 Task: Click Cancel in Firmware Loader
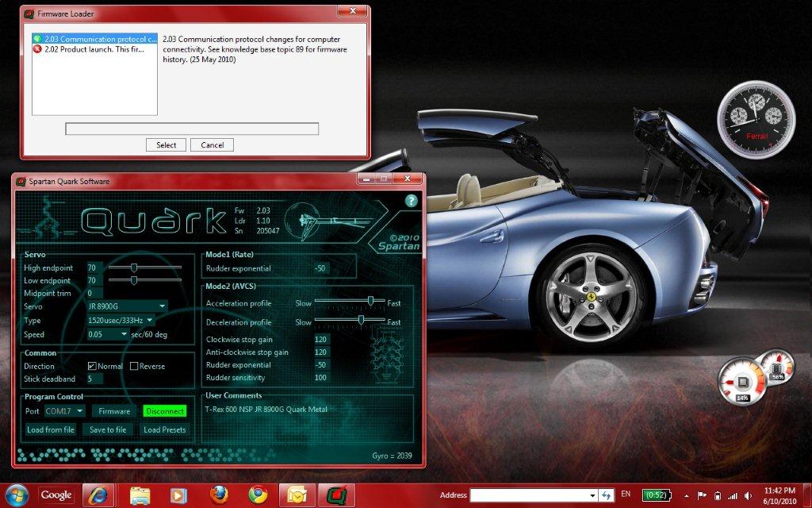point(213,145)
